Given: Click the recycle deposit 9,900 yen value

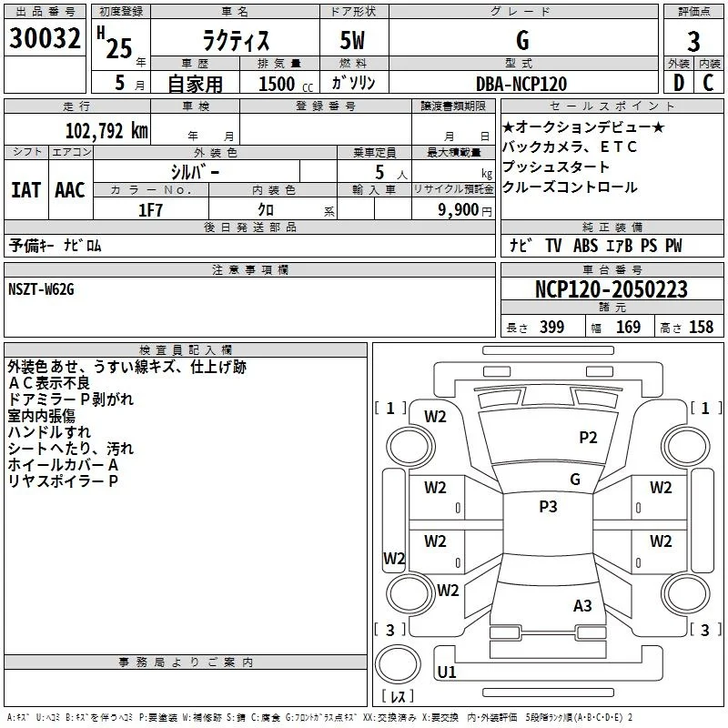Looking at the screenshot, I should click(x=465, y=210).
